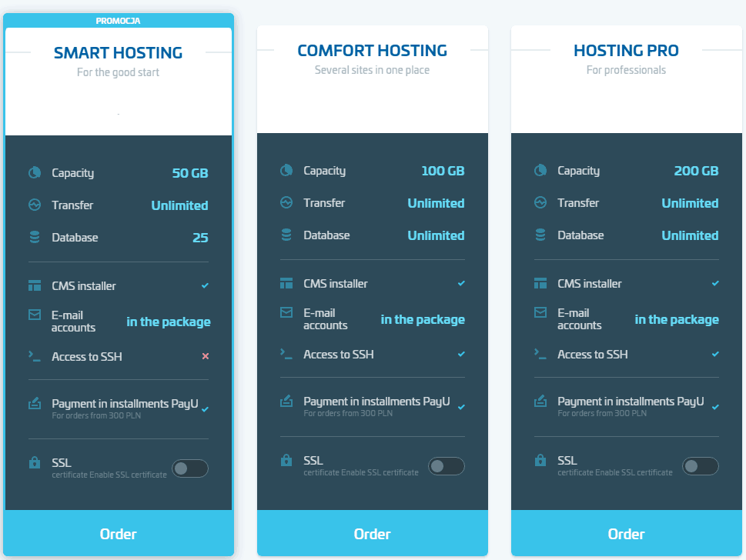Viewport: 746px width, 560px height.
Task: Click the E-mail envelope icon in Smart Hosting
Action: 34,315
